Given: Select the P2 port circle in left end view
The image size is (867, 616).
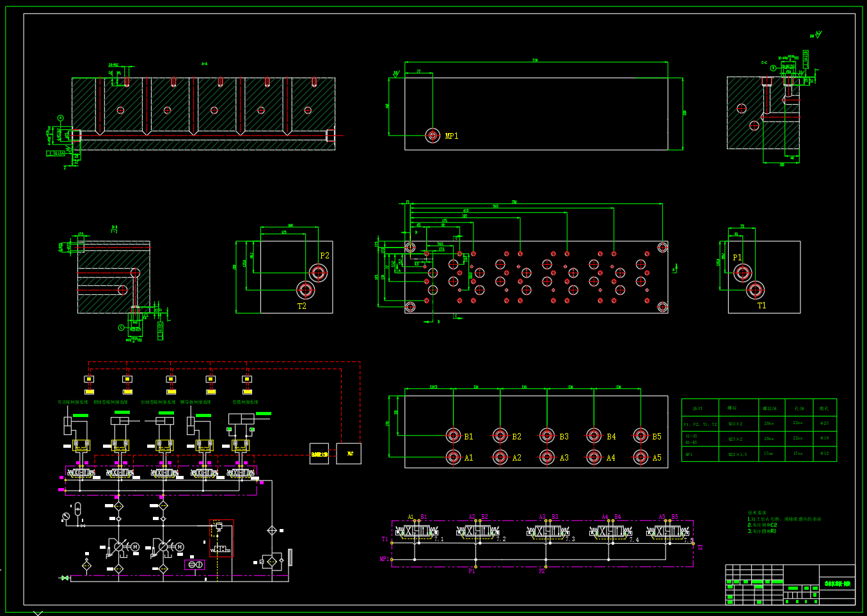Looking at the screenshot, I should 318,272.
